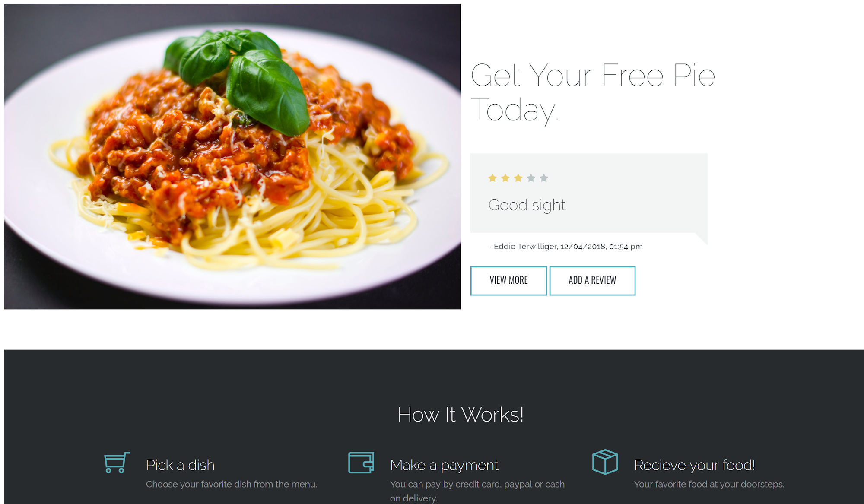Open the View More reviews button
The width and height of the screenshot is (864, 504).
coord(508,281)
